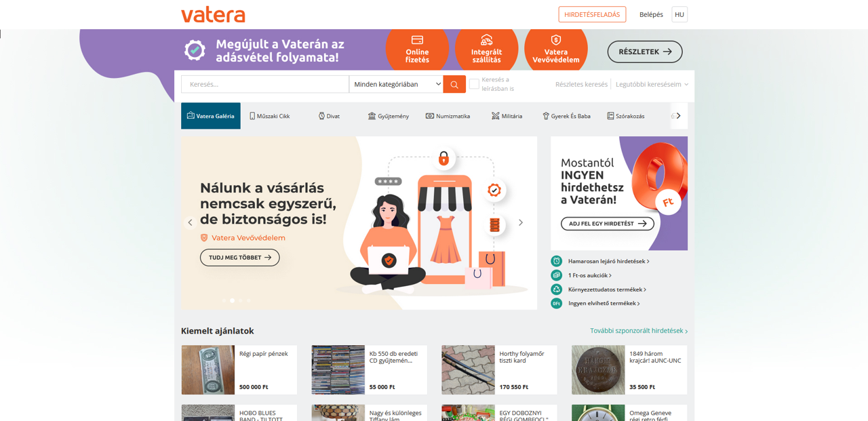868x421 pixels.
Task: Expand 'Legutóbbi kereséseim' dropdown
Action: pos(652,84)
